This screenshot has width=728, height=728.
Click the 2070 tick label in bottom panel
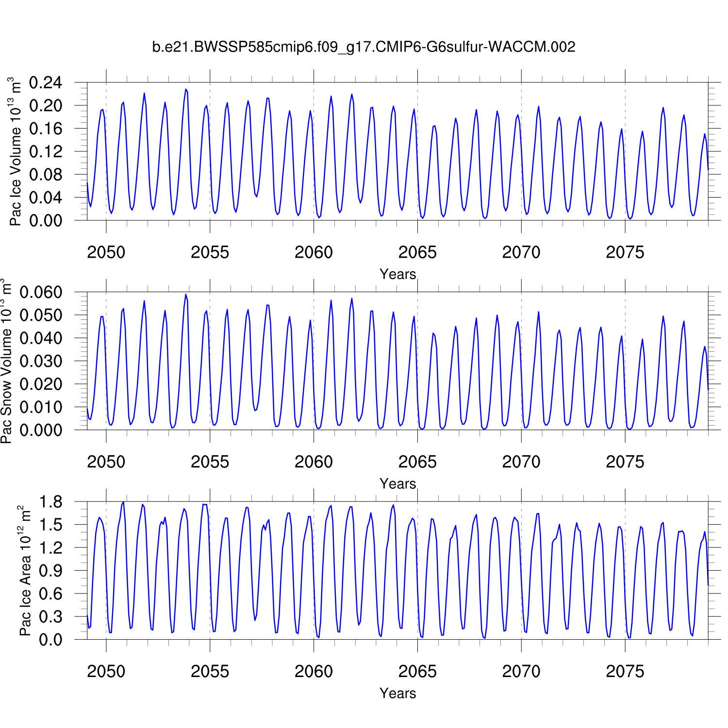(521, 672)
